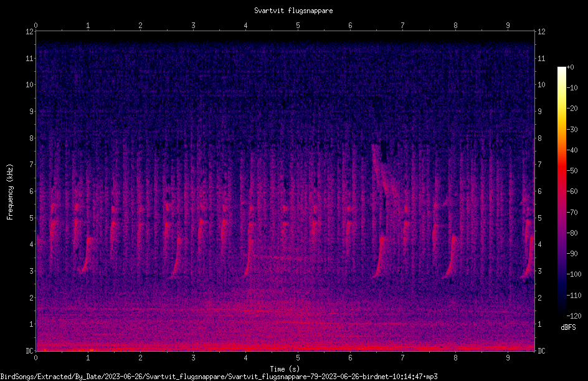This screenshot has height=381, width=588.
Task: Click the 'dBFS' label under color scale
Action: 568,327
